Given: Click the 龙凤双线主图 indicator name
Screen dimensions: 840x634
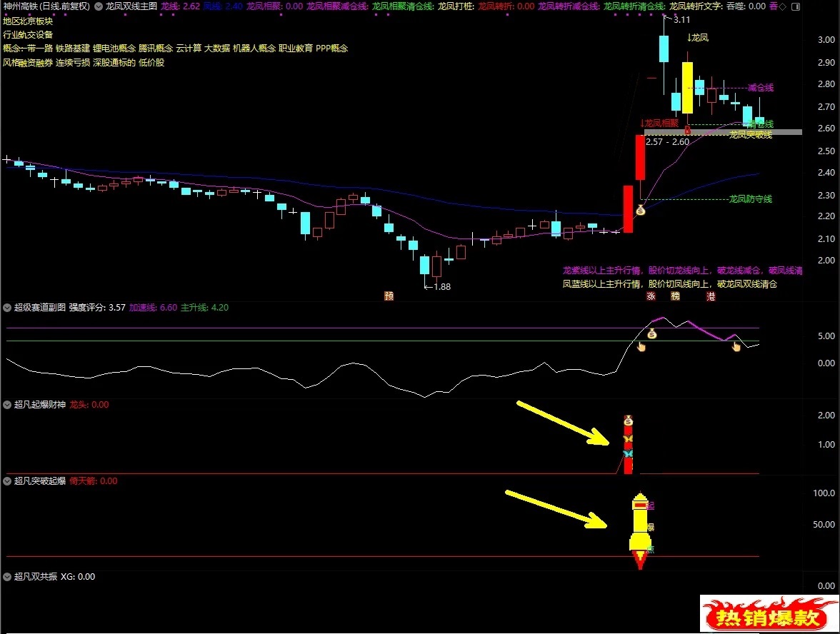Looking at the screenshot, I should (x=131, y=6).
